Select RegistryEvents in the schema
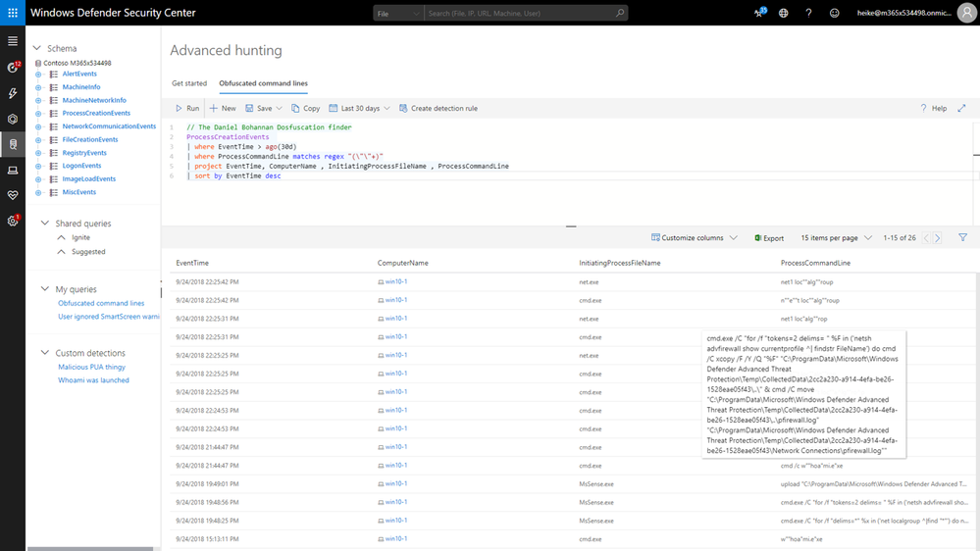 coord(84,152)
